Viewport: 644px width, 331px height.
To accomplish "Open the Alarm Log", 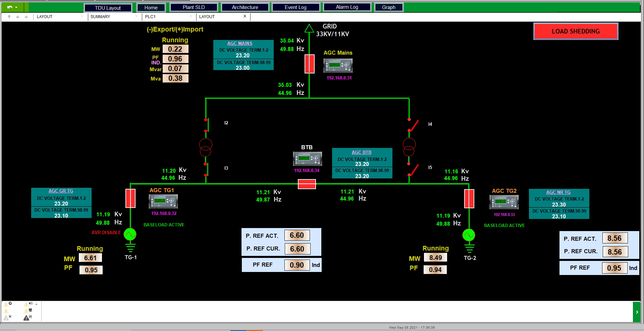I will [x=347, y=7].
